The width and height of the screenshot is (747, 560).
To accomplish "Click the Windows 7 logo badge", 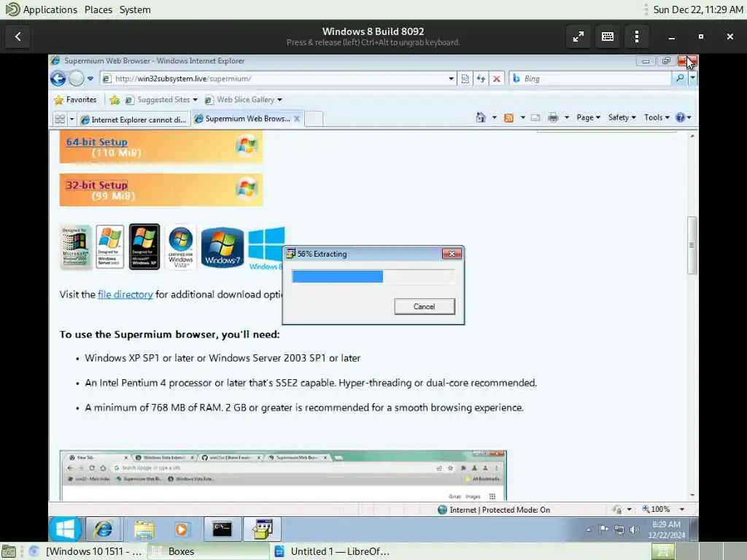I will pyautogui.click(x=222, y=248).
